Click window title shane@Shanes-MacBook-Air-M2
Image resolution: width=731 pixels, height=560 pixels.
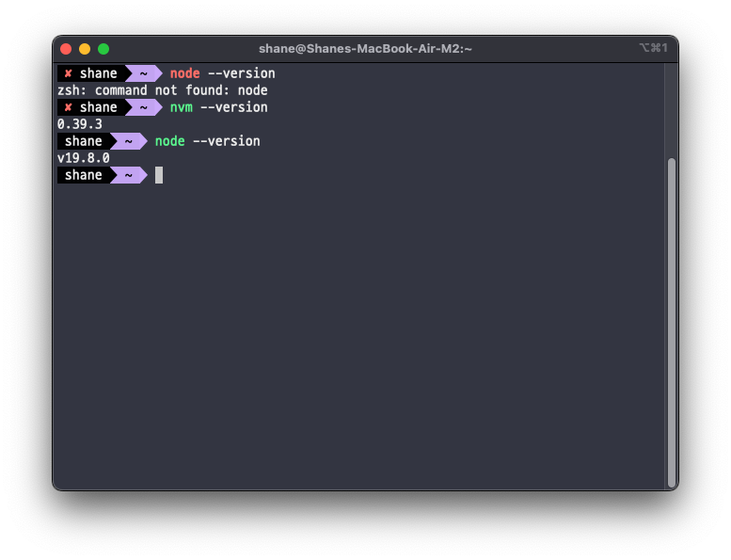click(x=365, y=49)
